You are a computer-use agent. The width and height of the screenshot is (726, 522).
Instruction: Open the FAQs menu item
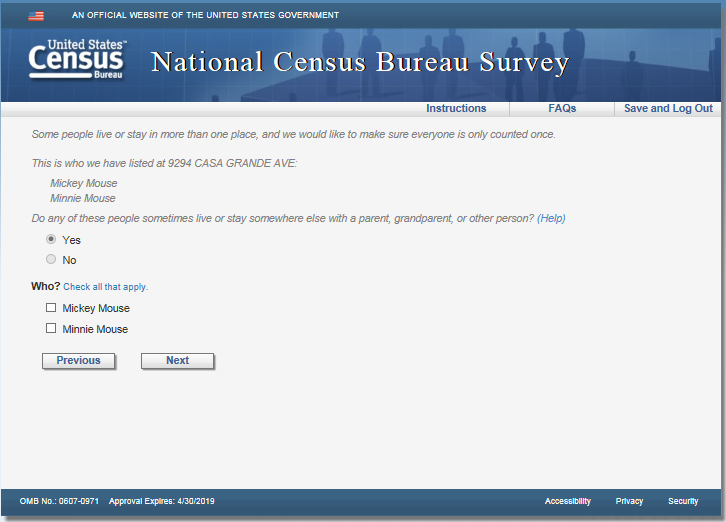coord(562,108)
